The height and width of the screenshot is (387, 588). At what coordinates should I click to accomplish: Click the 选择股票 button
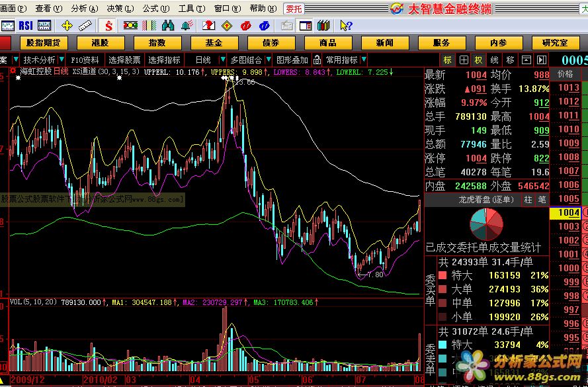[124, 60]
